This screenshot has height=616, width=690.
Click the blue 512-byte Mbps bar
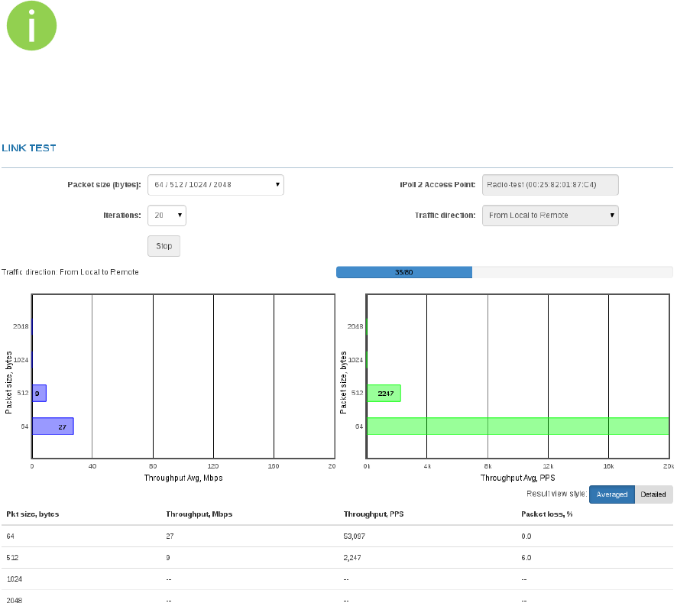tap(39, 393)
